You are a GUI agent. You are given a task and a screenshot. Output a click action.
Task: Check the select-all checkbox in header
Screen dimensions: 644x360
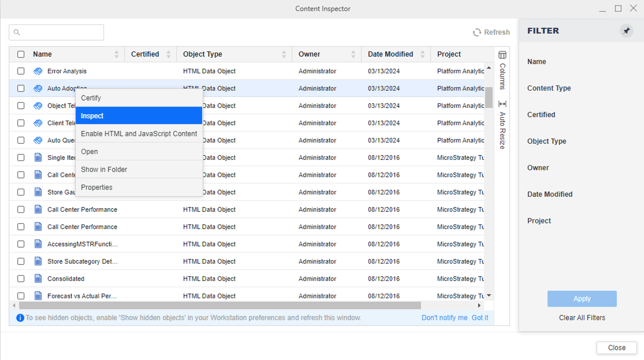pyautogui.click(x=21, y=54)
